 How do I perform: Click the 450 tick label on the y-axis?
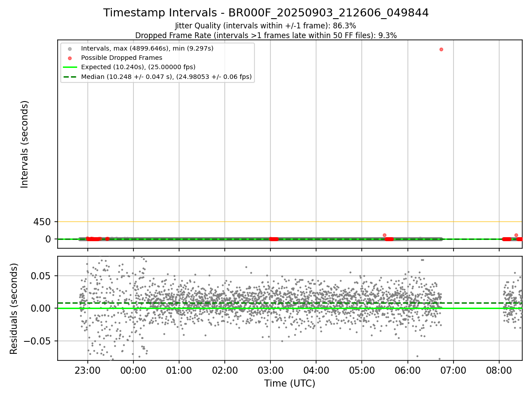click(x=42, y=222)
